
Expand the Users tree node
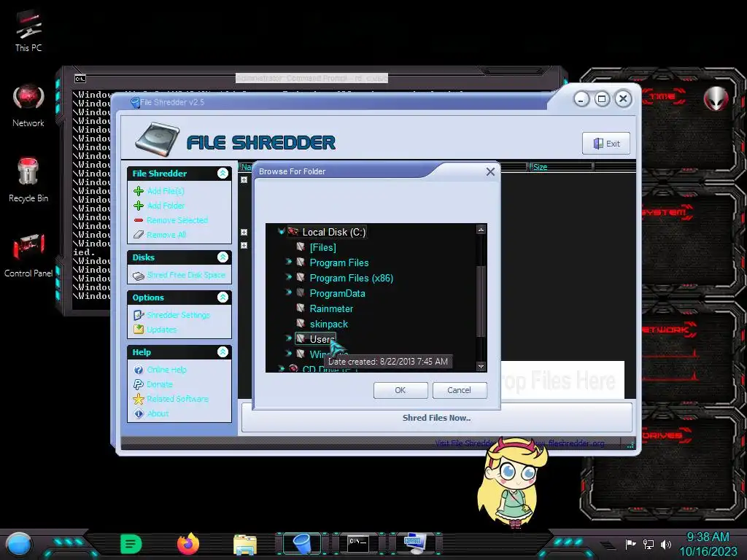click(288, 338)
